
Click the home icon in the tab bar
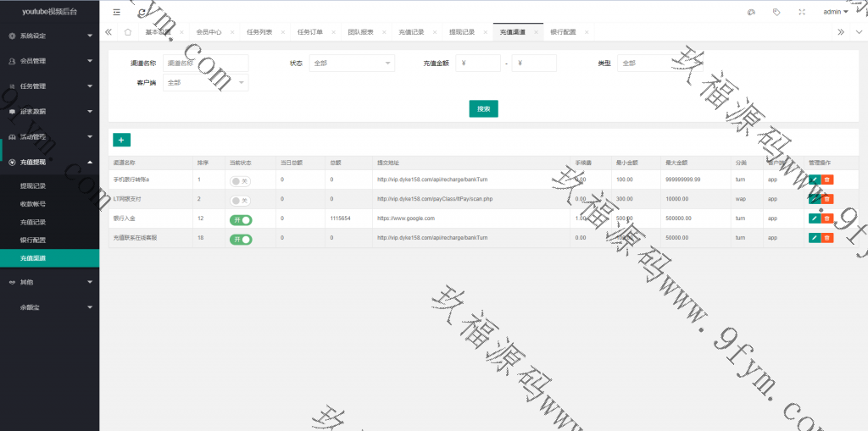127,32
